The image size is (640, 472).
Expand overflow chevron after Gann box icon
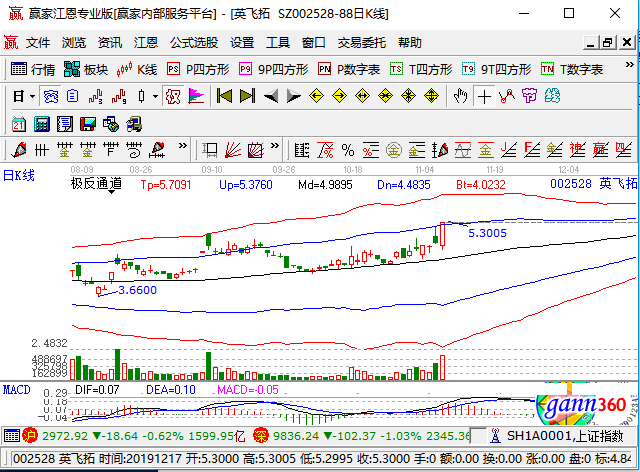pos(275,145)
